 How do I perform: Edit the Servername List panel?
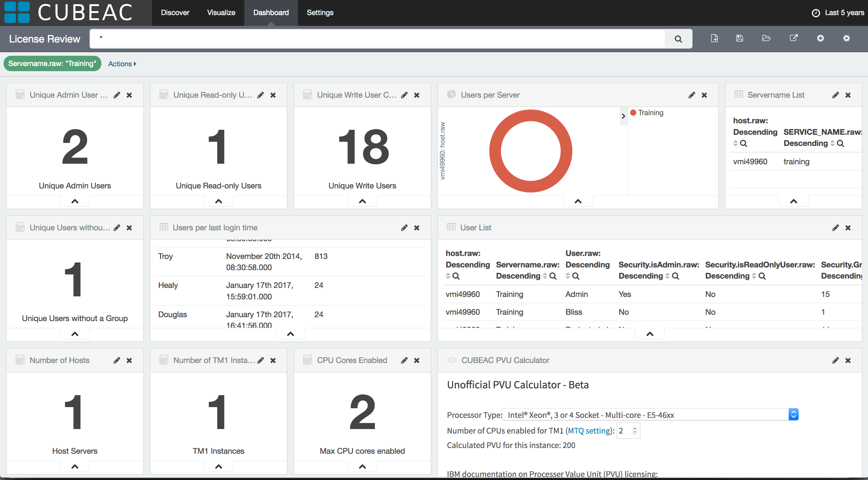pos(835,95)
